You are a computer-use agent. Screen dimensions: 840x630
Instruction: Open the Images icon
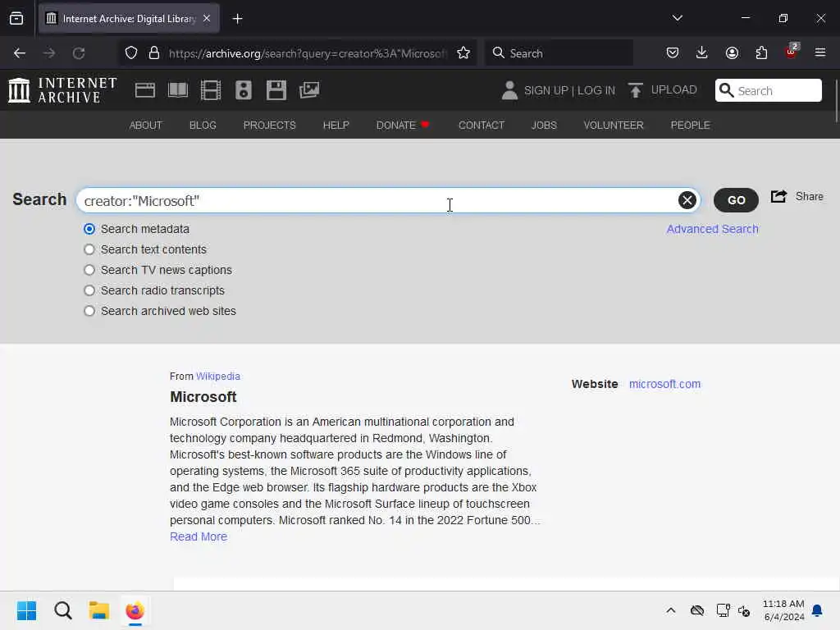click(x=309, y=90)
